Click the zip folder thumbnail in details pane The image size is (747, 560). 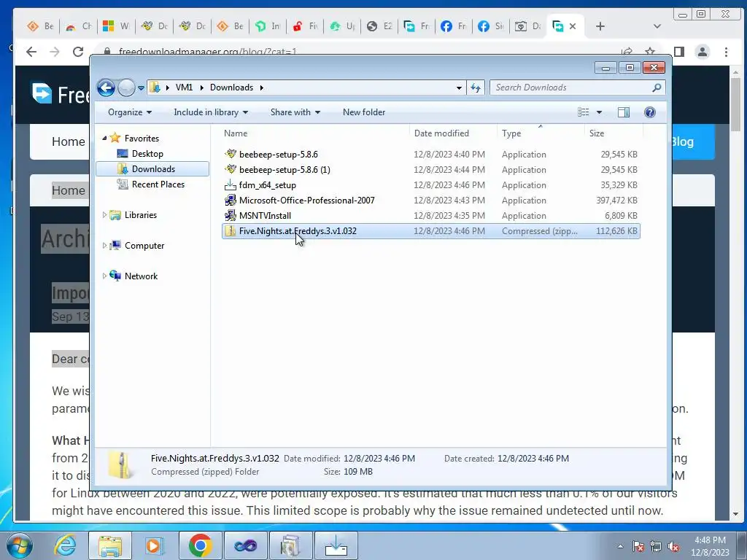tap(121, 464)
